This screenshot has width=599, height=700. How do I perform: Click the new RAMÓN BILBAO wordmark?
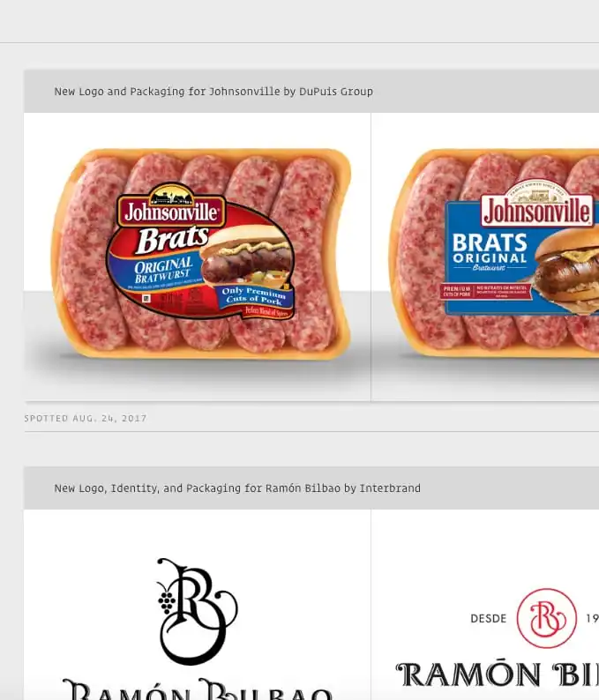[498, 674]
